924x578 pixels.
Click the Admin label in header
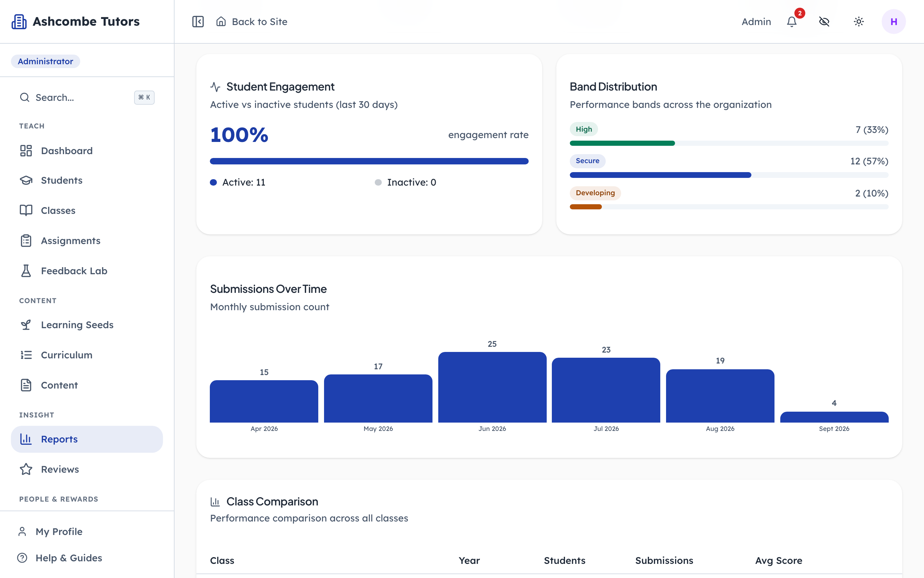pyautogui.click(x=756, y=22)
